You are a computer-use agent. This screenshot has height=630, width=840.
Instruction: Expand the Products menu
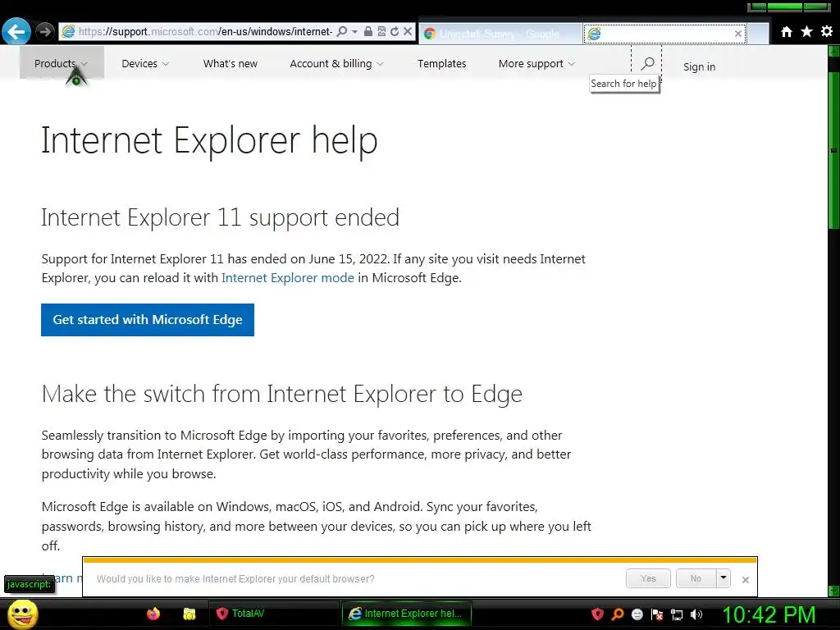tap(62, 63)
